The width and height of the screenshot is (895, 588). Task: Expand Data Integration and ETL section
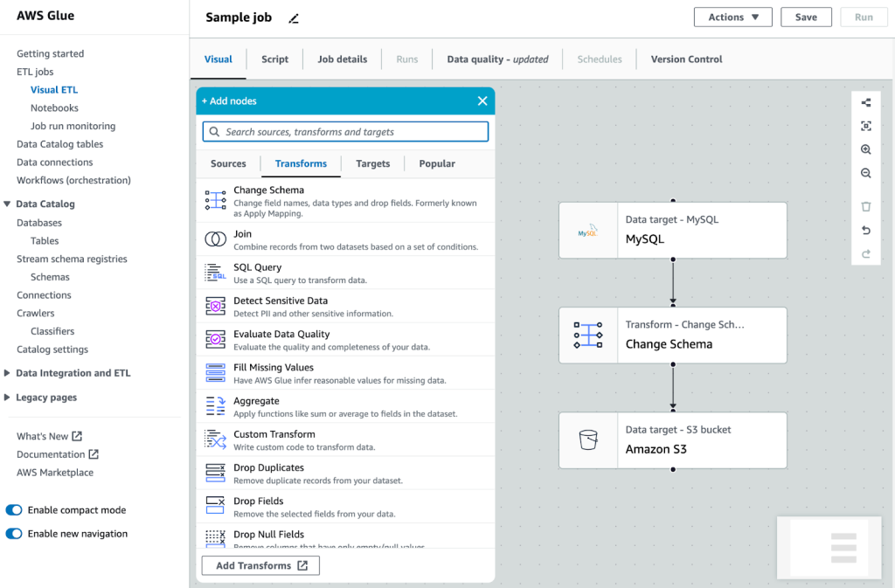(x=7, y=373)
